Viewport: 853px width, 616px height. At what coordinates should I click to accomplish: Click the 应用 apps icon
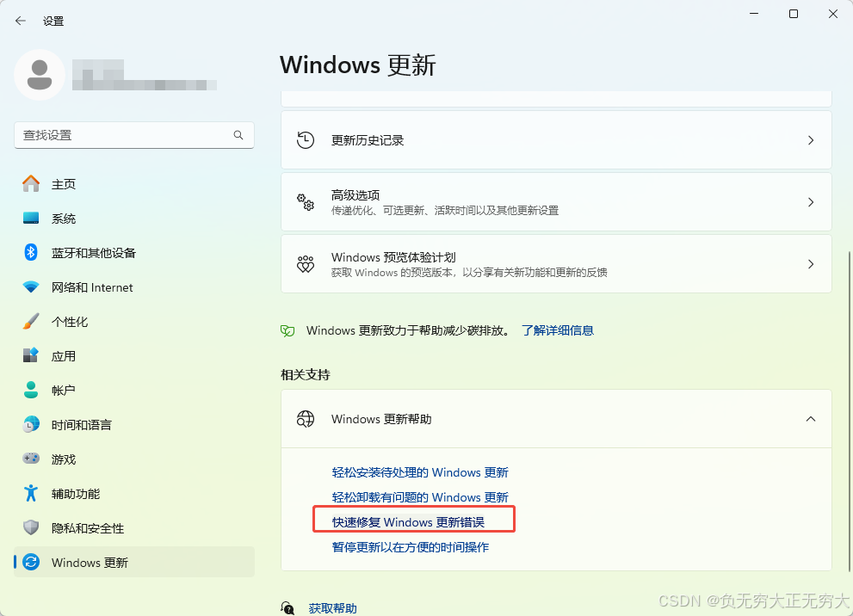coord(31,355)
